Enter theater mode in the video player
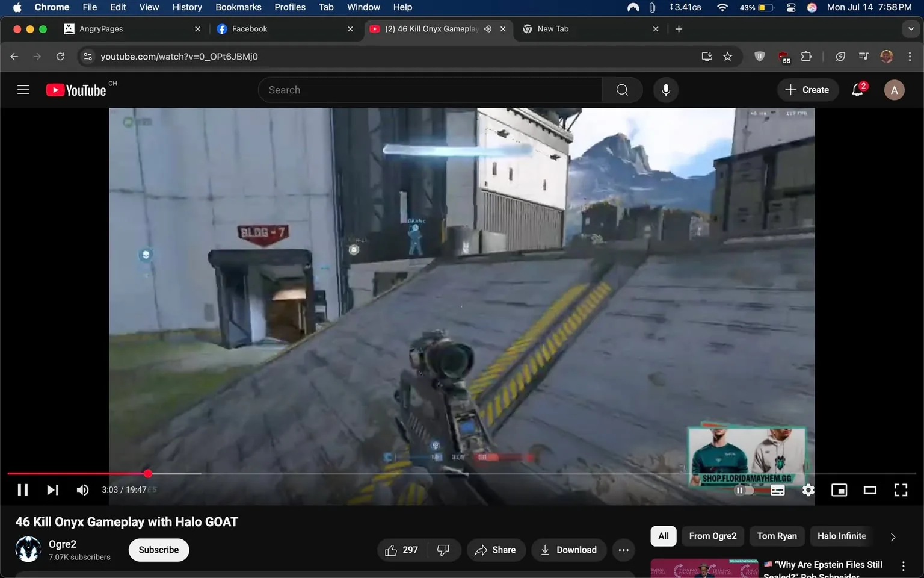Viewport: 924px width, 578px height. [x=869, y=489]
